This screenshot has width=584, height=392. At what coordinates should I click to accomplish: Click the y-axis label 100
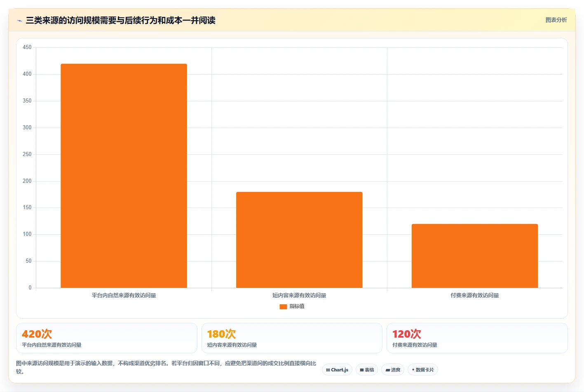coord(27,234)
